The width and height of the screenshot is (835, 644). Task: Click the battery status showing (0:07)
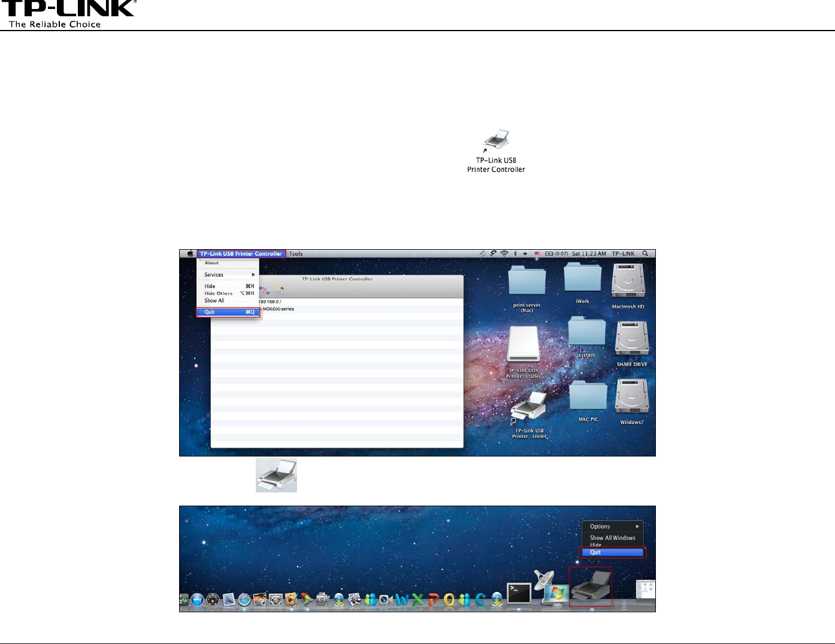(556, 254)
